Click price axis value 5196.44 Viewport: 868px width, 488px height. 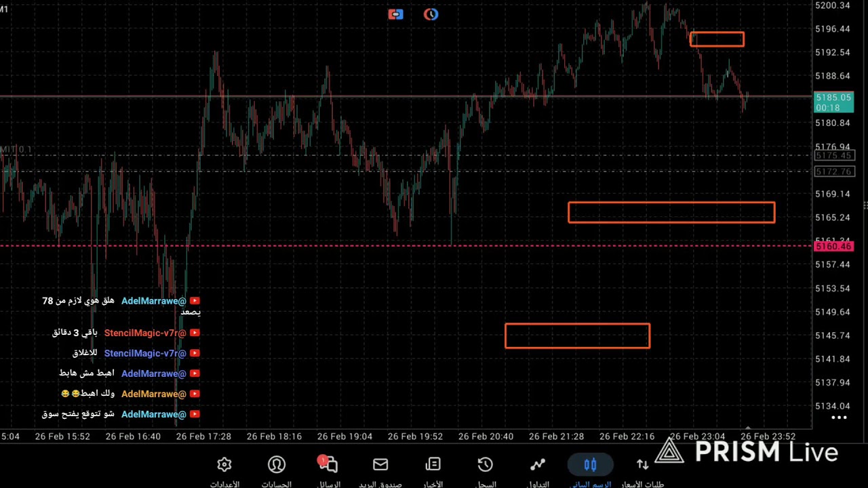tap(833, 29)
